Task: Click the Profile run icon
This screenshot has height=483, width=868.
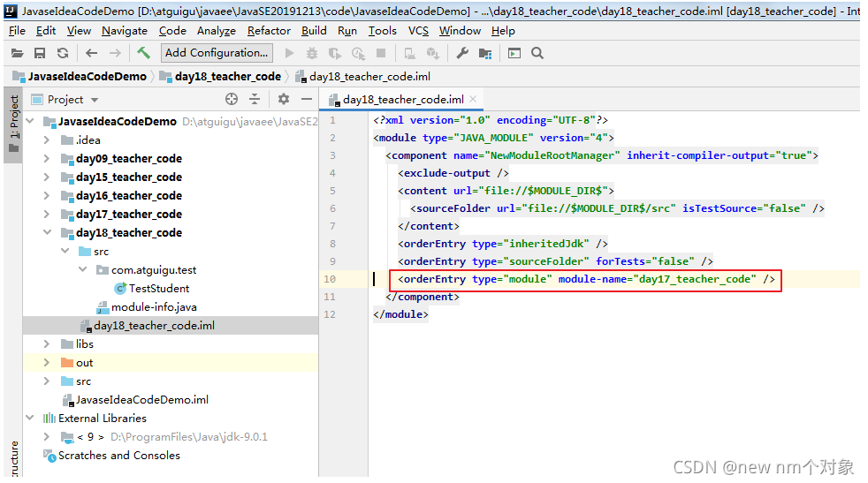Action: pyautogui.click(x=358, y=53)
